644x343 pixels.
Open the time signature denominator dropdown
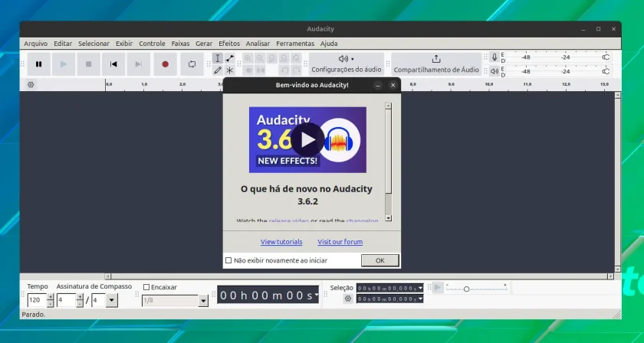[x=111, y=300]
